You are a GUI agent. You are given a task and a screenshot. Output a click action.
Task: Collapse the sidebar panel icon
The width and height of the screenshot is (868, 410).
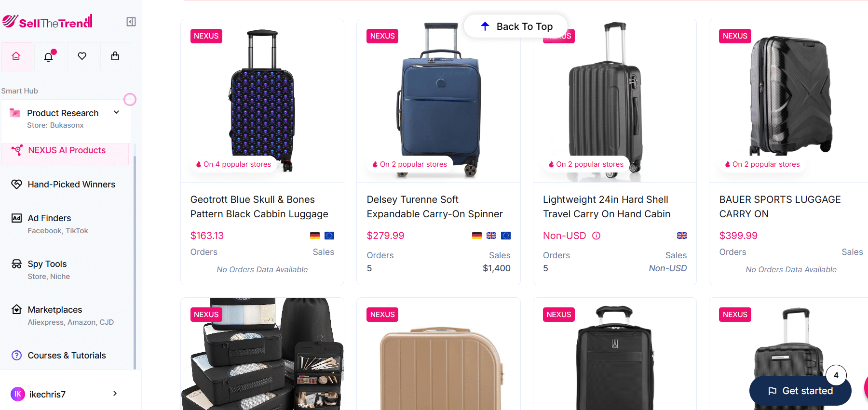click(x=131, y=22)
